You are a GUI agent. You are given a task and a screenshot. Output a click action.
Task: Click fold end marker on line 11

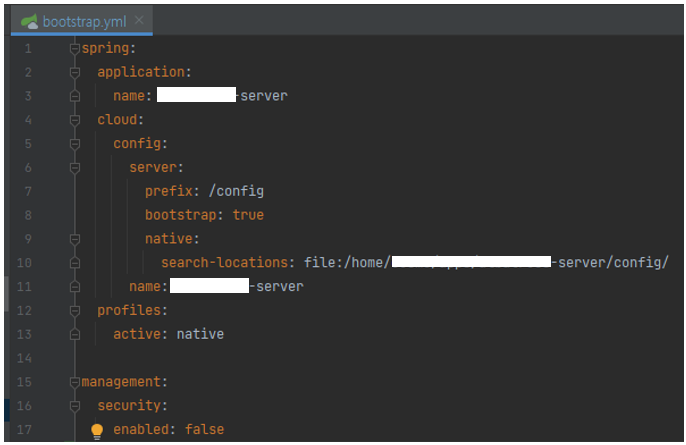(x=75, y=287)
